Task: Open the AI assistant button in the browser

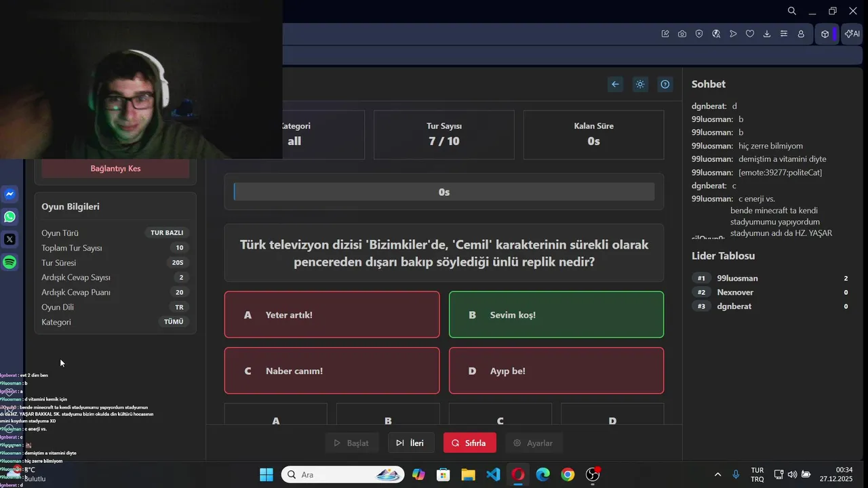Action: 852,34
